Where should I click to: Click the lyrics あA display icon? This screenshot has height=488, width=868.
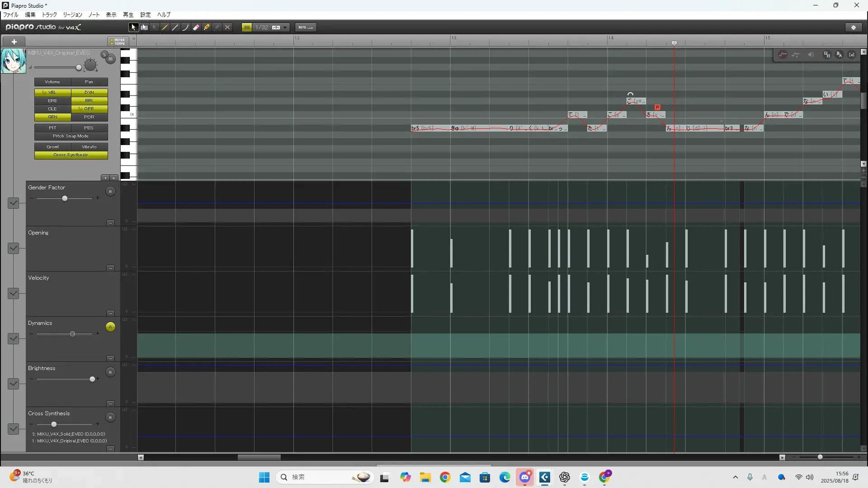839,55
